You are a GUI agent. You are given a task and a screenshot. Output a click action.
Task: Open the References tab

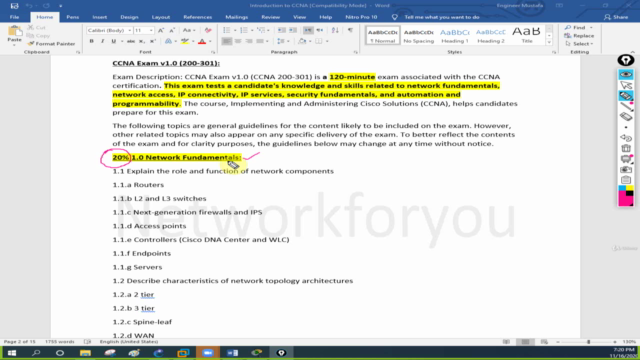(198, 17)
